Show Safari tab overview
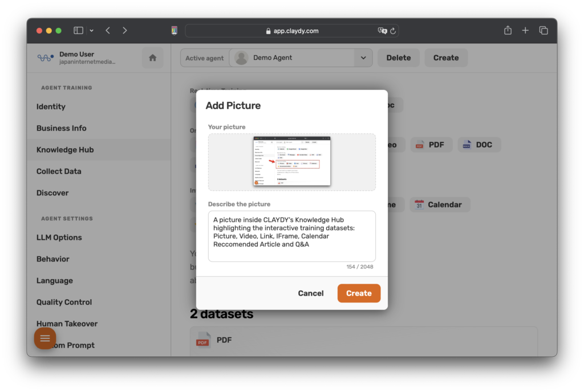This screenshot has width=584, height=392. [544, 31]
